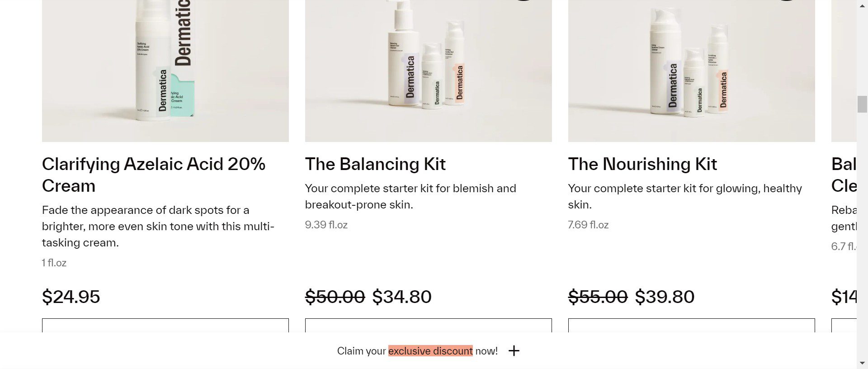Click the scrollbar down arrow

click(x=862, y=363)
